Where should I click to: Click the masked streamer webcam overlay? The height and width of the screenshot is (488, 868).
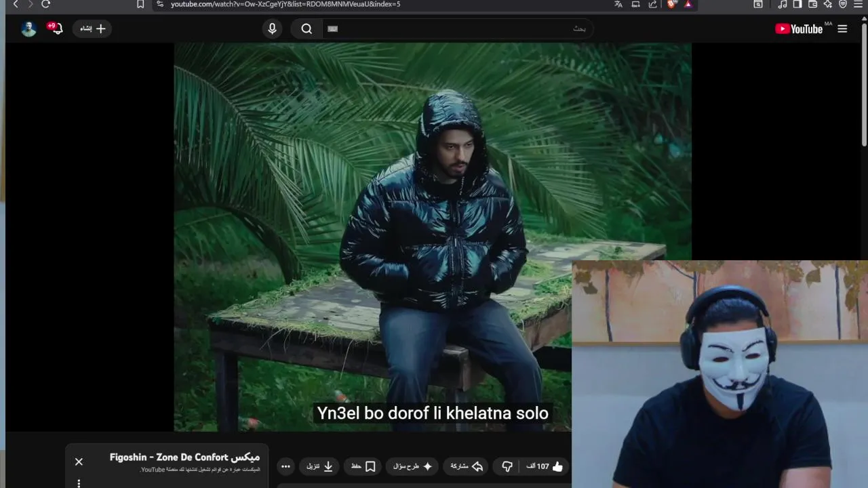pos(719,374)
